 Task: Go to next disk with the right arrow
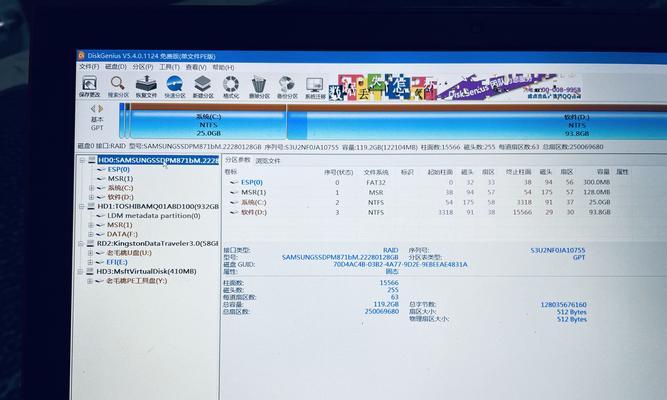(x=101, y=109)
